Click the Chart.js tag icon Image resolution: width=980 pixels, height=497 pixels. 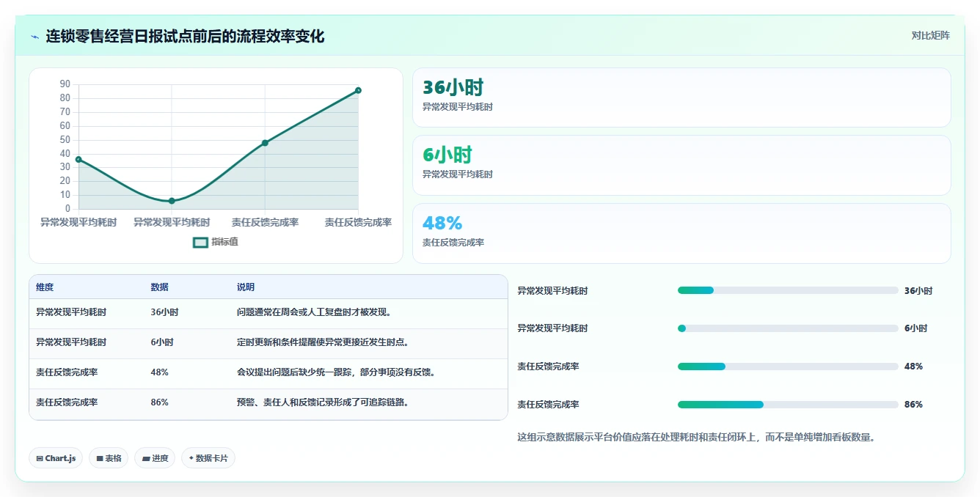pos(39,458)
